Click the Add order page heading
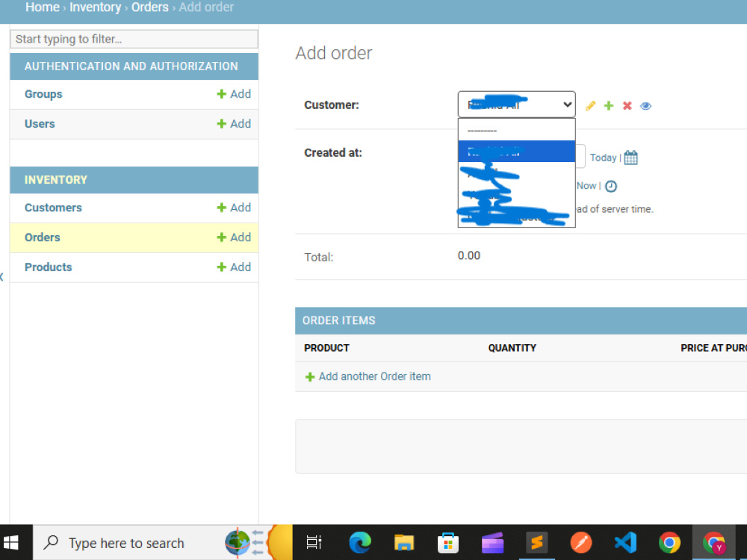Viewport: 747px width, 560px height. [x=333, y=53]
